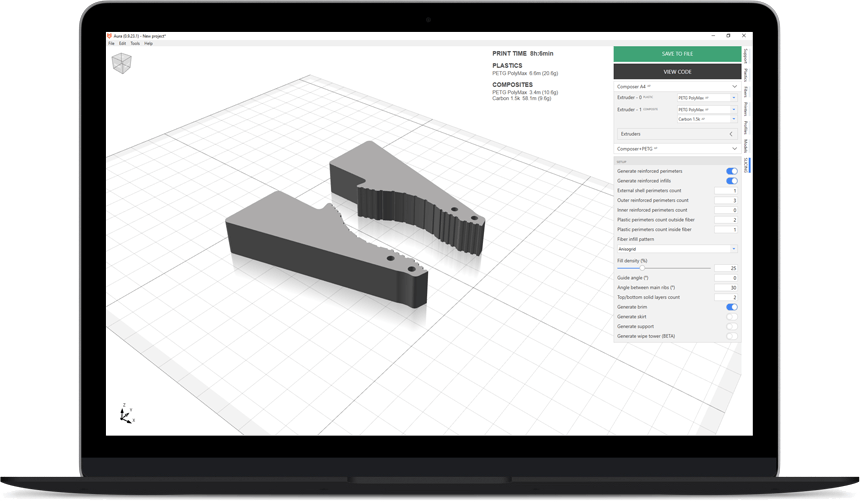
Task: Click the Aura app logo in title bar
Action: pos(109,36)
